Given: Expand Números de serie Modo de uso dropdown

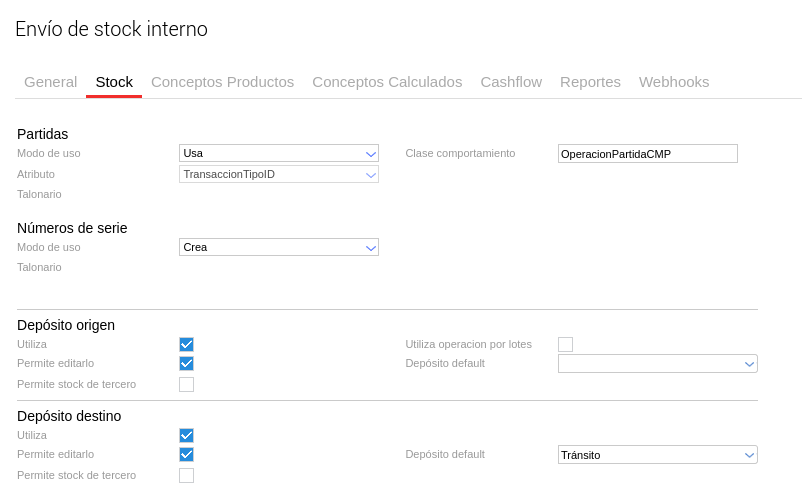Looking at the screenshot, I should click(x=278, y=247).
